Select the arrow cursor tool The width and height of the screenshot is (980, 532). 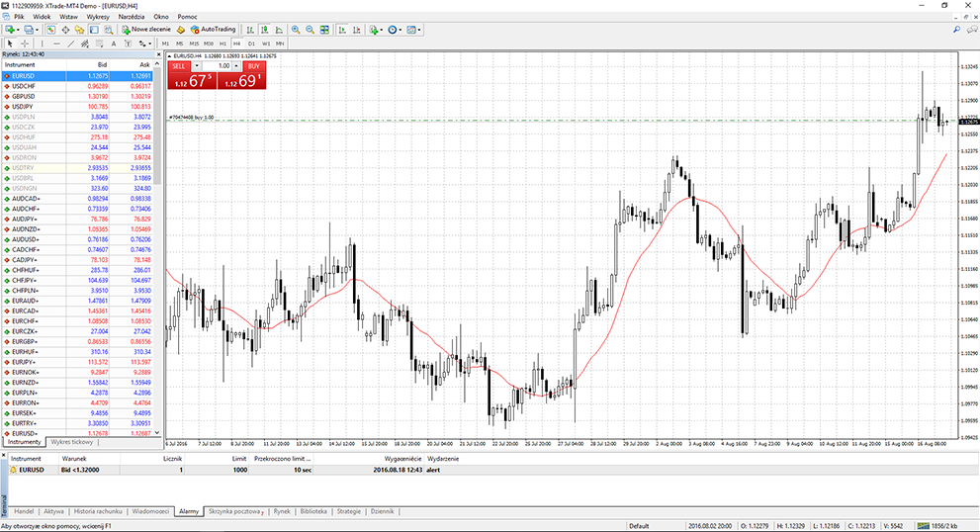9,44
